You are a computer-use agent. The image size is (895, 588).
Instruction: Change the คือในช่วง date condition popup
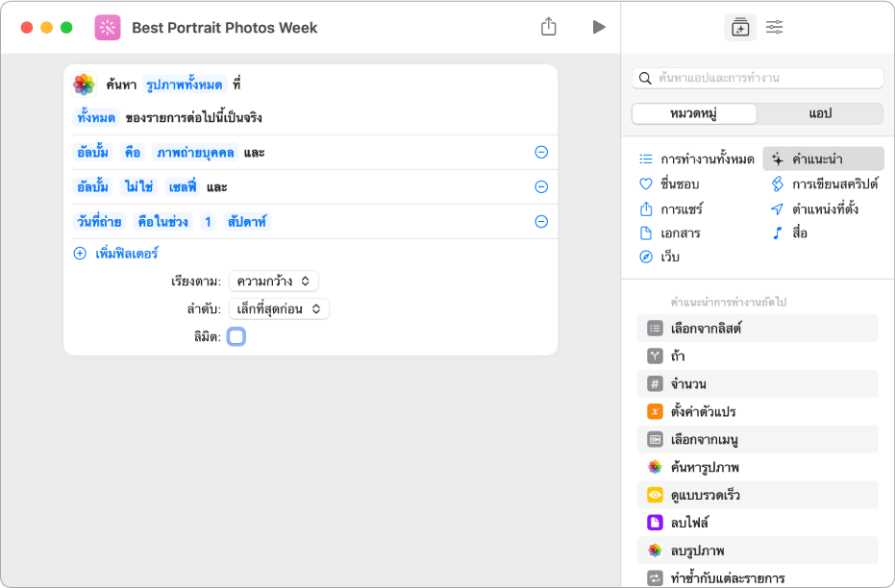coord(162,222)
